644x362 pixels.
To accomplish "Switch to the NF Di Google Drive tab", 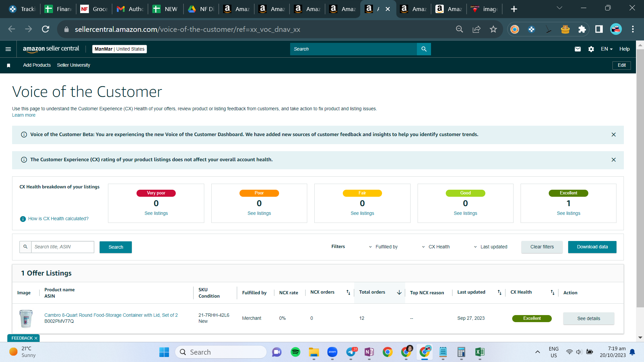I will coord(201,9).
